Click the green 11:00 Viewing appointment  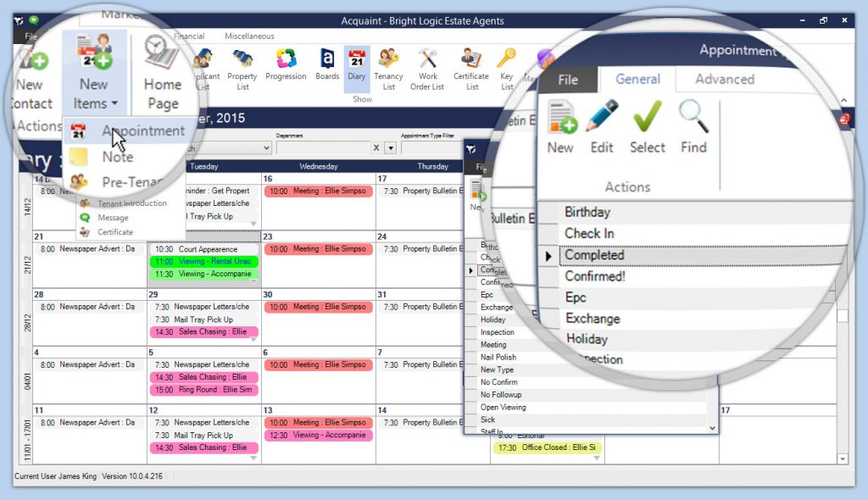pyautogui.click(x=203, y=262)
